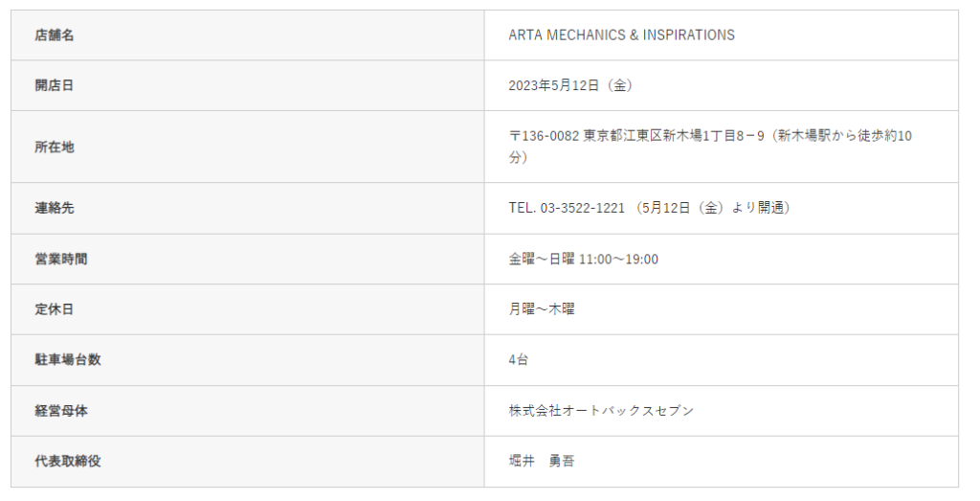This screenshot has height=501, width=980.
Task: Click the opening date 2023年5月12日（金）
Action: point(570,85)
